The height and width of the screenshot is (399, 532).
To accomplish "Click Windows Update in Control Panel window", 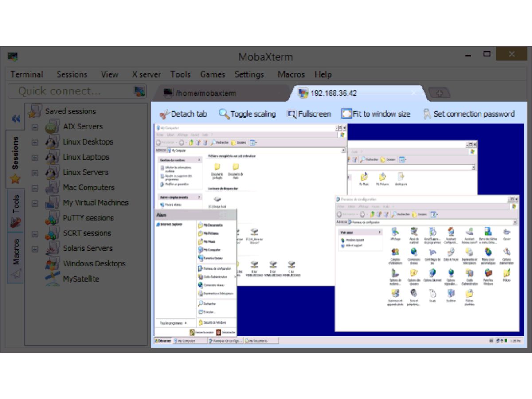I will (x=353, y=240).
